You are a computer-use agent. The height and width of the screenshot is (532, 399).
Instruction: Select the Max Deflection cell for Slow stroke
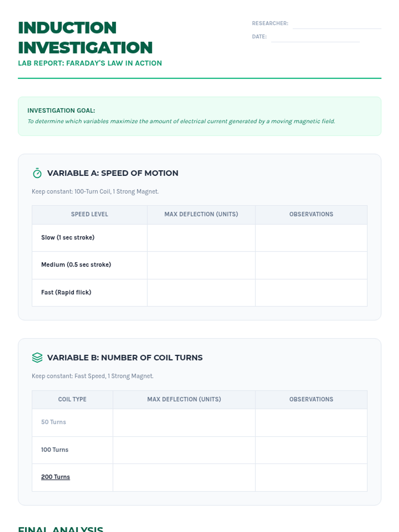click(201, 238)
